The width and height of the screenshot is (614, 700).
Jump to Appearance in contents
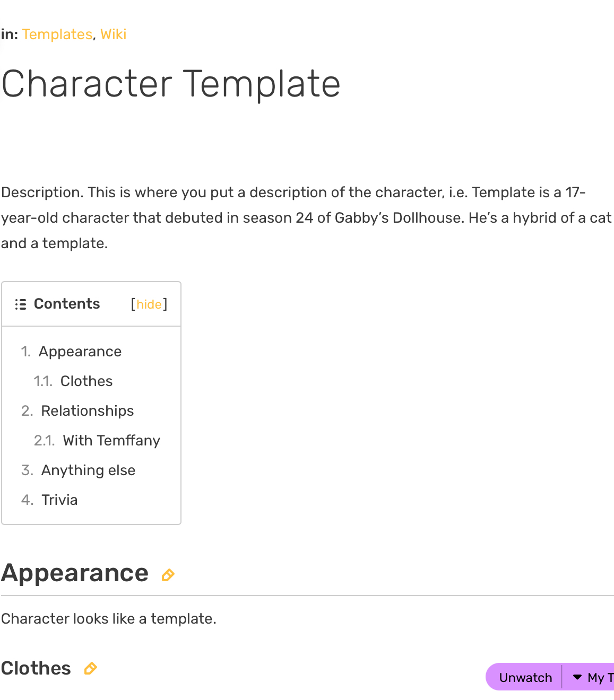[x=80, y=352]
